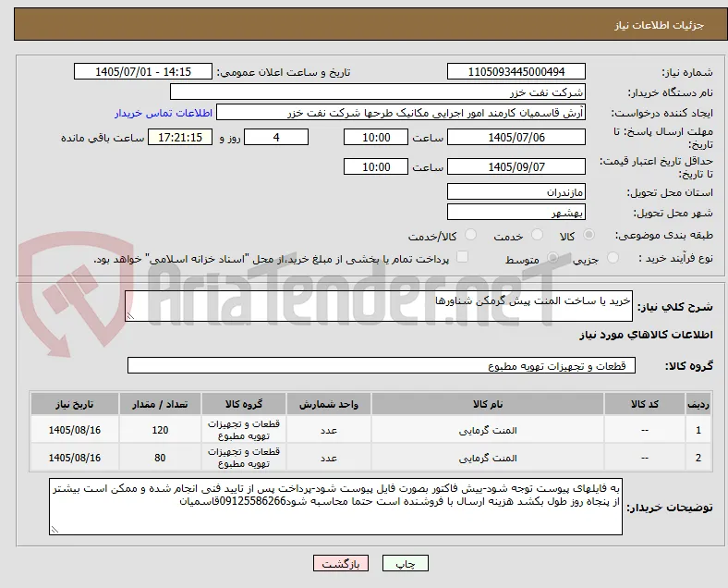Click the توضیحات خریدار notes textarea
Screen dimensions: 728x588
click(x=335, y=507)
